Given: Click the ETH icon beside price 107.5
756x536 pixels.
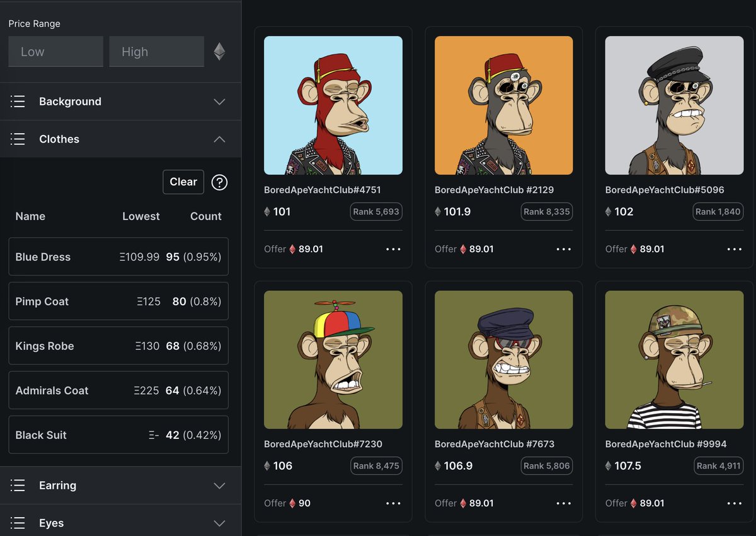Looking at the screenshot, I should (609, 466).
